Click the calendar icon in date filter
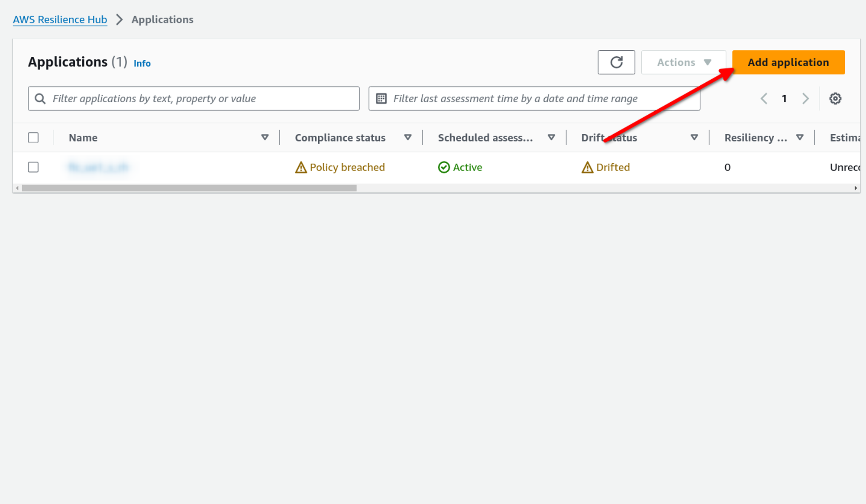The height and width of the screenshot is (504, 866). click(381, 99)
